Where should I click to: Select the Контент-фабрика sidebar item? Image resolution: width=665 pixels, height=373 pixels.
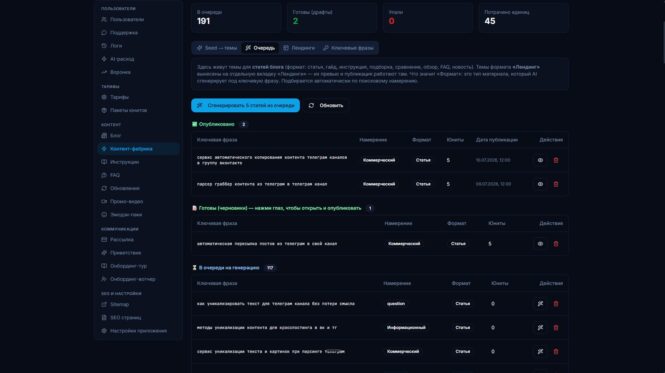click(x=138, y=149)
